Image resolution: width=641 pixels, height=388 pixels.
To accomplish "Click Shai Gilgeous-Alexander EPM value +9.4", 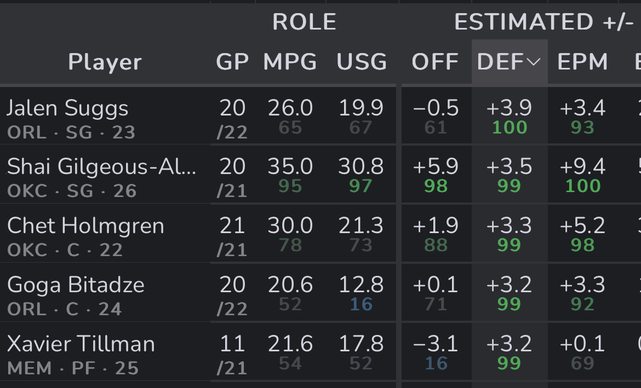I will tap(583, 167).
